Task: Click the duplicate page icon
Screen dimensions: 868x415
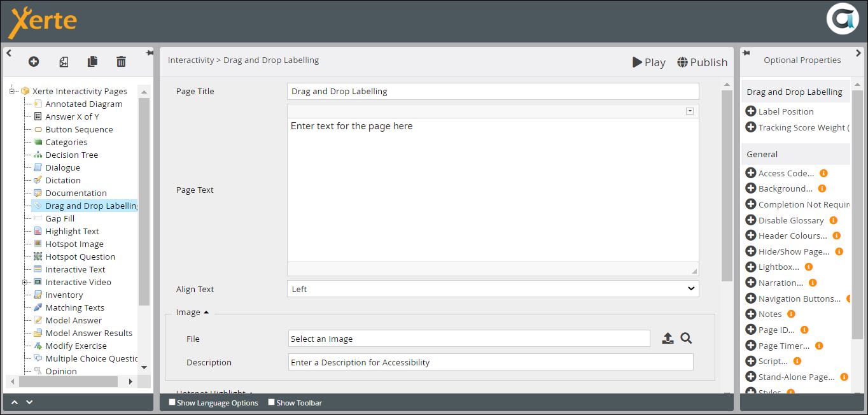Action: [92, 62]
